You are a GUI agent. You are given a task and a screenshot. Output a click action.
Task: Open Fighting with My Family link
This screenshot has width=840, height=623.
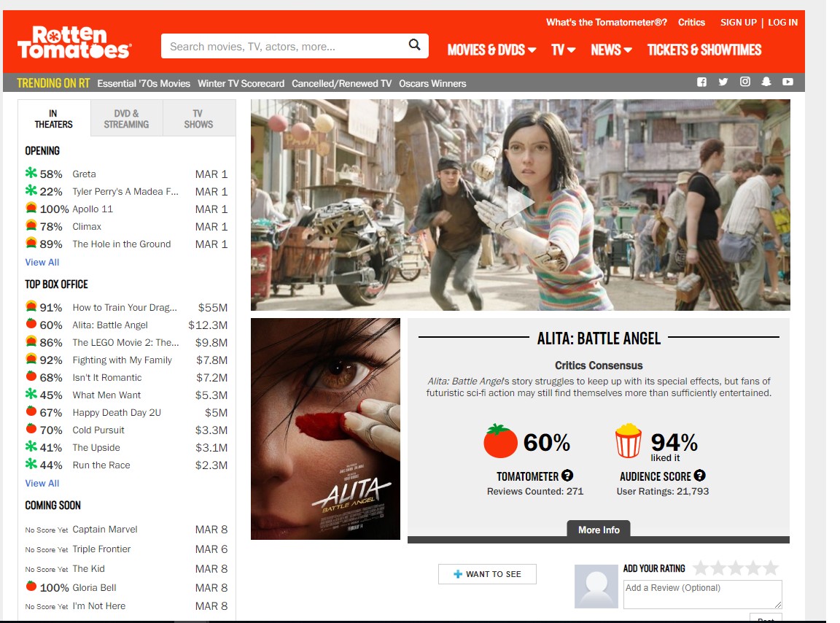[122, 360]
